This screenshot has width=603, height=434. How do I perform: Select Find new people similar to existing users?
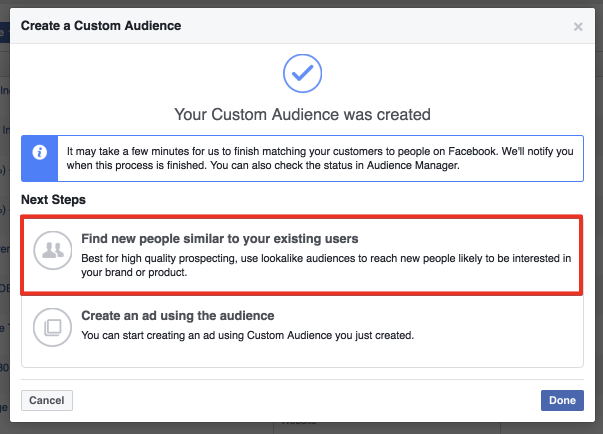[220, 239]
